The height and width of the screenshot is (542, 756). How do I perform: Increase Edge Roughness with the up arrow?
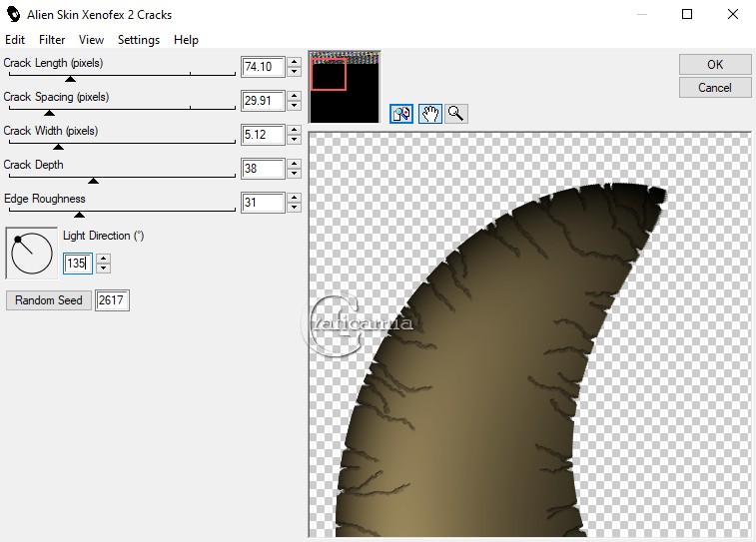click(294, 198)
